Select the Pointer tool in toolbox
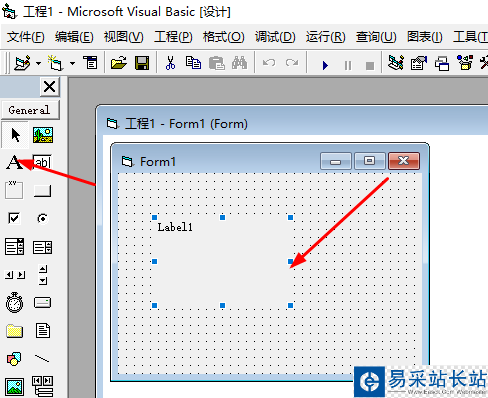The height and width of the screenshot is (398, 488). [14, 135]
